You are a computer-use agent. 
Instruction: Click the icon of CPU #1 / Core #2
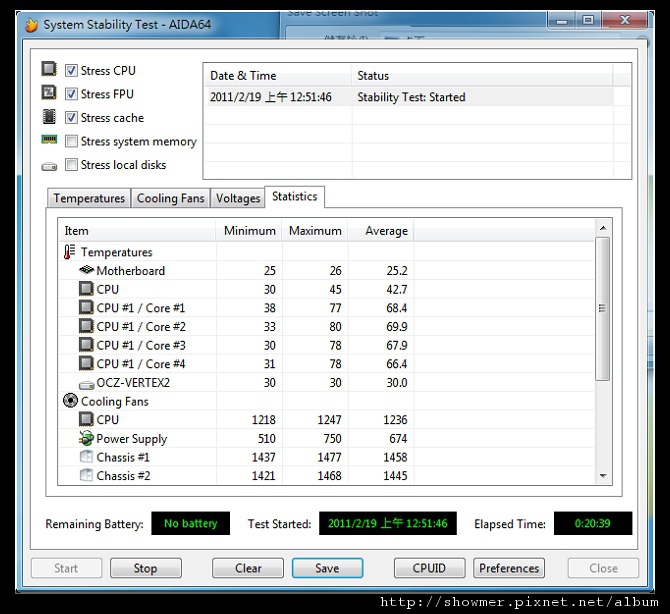[86, 326]
